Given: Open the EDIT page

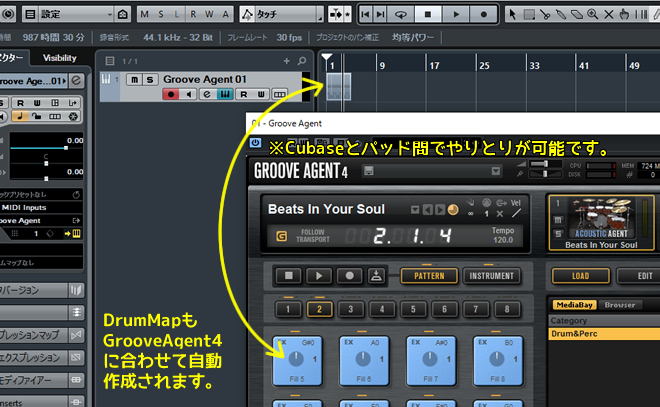Looking at the screenshot, I should 639,276.
